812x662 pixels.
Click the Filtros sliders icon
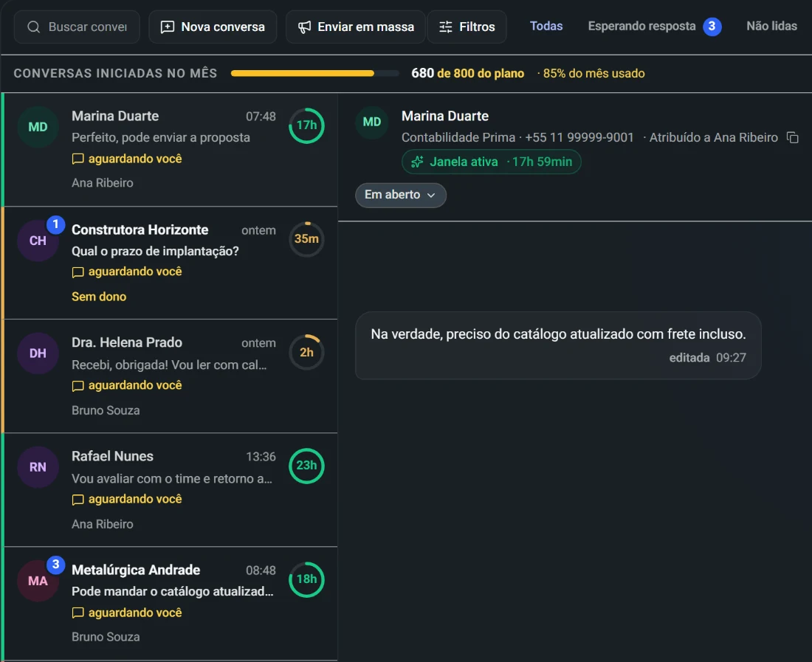[x=446, y=27]
